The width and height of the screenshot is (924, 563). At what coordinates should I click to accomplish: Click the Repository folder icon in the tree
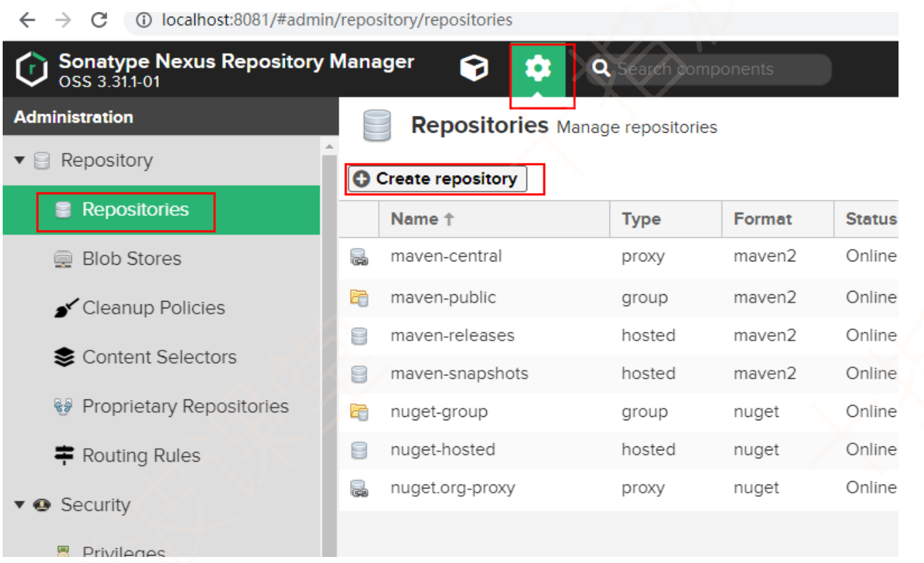[42, 161]
